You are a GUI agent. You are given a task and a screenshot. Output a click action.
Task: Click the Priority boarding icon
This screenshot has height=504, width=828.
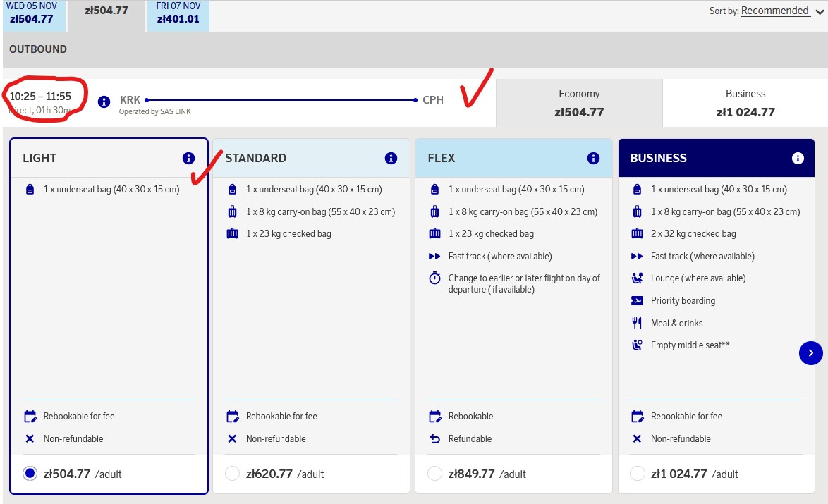tap(638, 301)
